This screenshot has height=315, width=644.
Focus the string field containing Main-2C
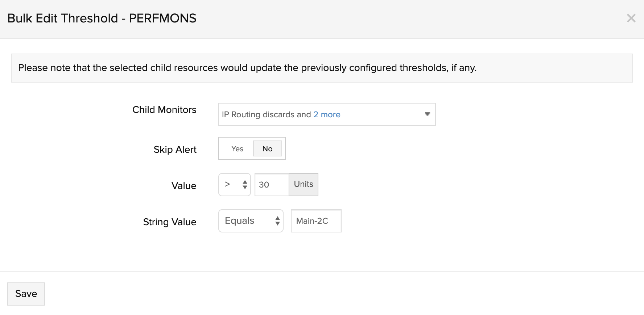316,221
